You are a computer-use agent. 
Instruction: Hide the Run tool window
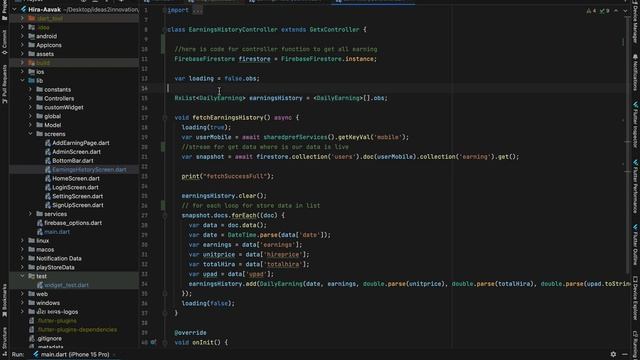625,354
